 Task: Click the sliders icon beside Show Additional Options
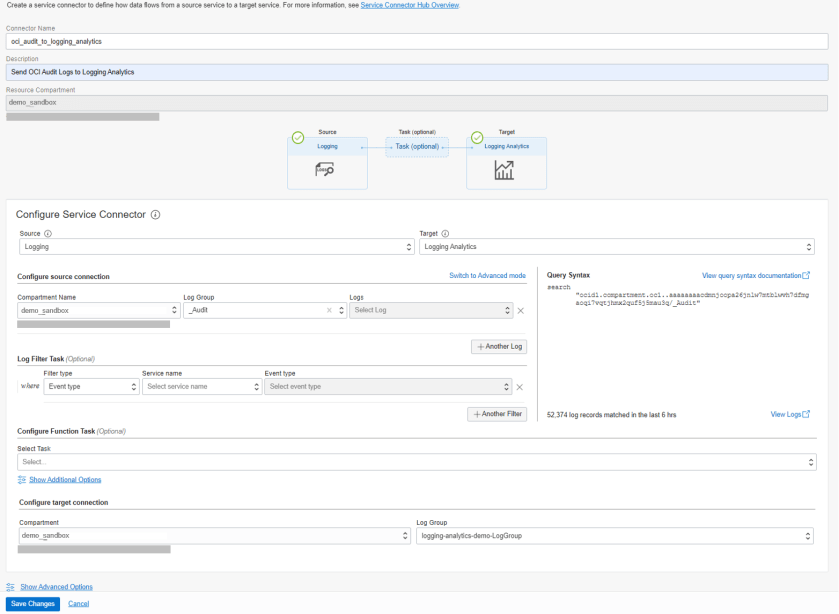(22, 479)
